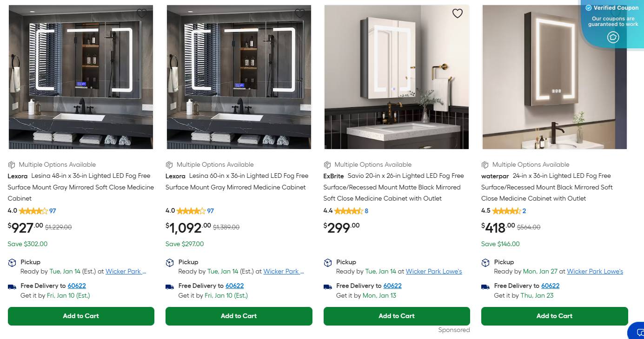Add the Lexora 48-in cabinet to cart
Viewport: 644px width, 339px height.
(80, 316)
